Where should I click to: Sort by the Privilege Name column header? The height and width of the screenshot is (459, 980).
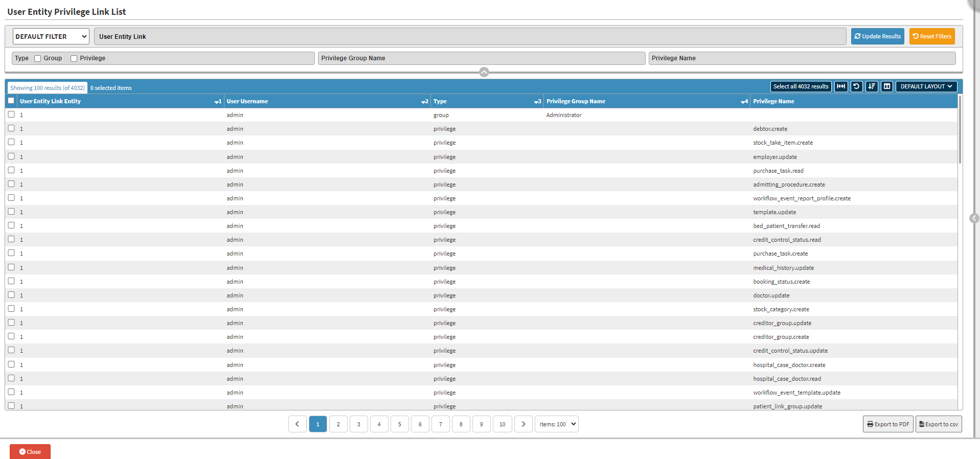click(x=773, y=101)
